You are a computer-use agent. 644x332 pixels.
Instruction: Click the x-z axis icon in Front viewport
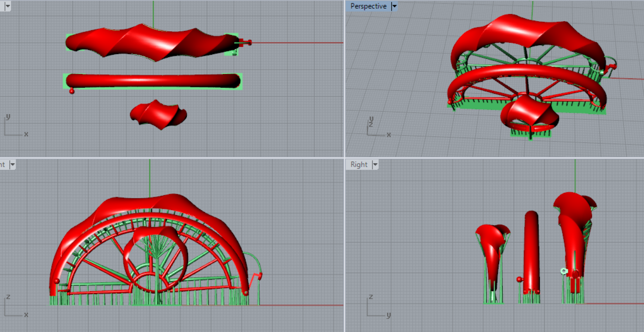(x=14, y=307)
